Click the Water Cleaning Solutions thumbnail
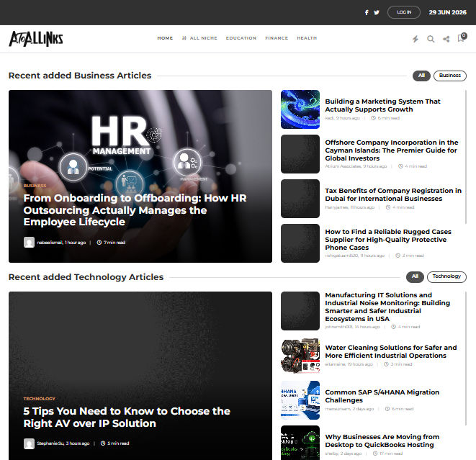This screenshot has width=476, height=460. click(x=300, y=356)
